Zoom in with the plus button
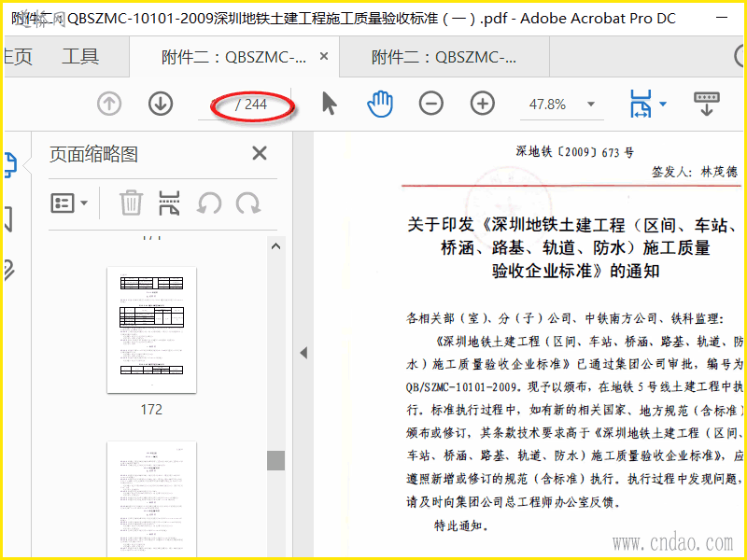Image resolution: width=747 pixels, height=560 pixels. 483,104
